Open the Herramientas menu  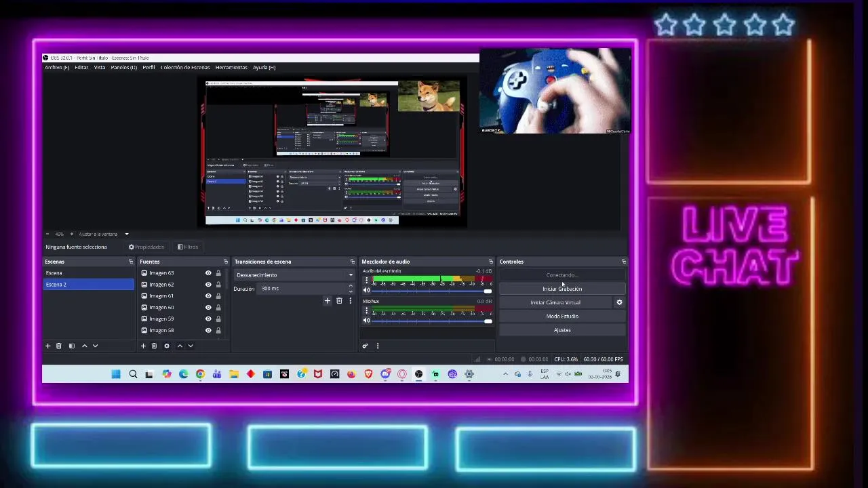(231, 68)
